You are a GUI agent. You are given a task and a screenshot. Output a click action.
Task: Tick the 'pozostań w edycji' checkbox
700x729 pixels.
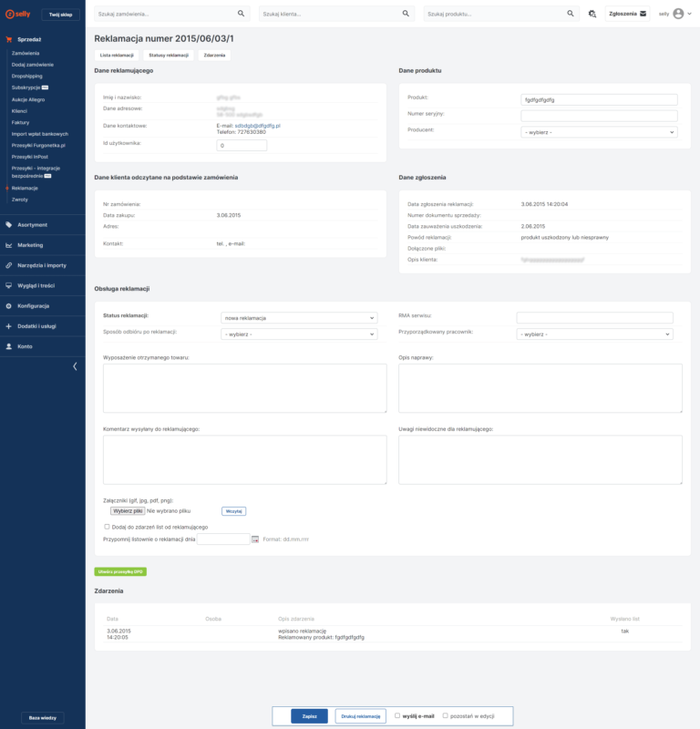pos(445,715)
